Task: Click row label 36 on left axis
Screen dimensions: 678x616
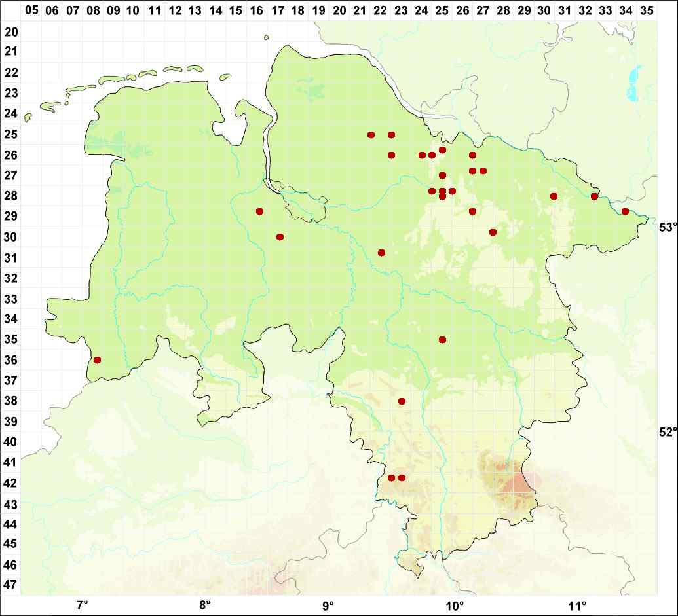Action: pos(11,360)
